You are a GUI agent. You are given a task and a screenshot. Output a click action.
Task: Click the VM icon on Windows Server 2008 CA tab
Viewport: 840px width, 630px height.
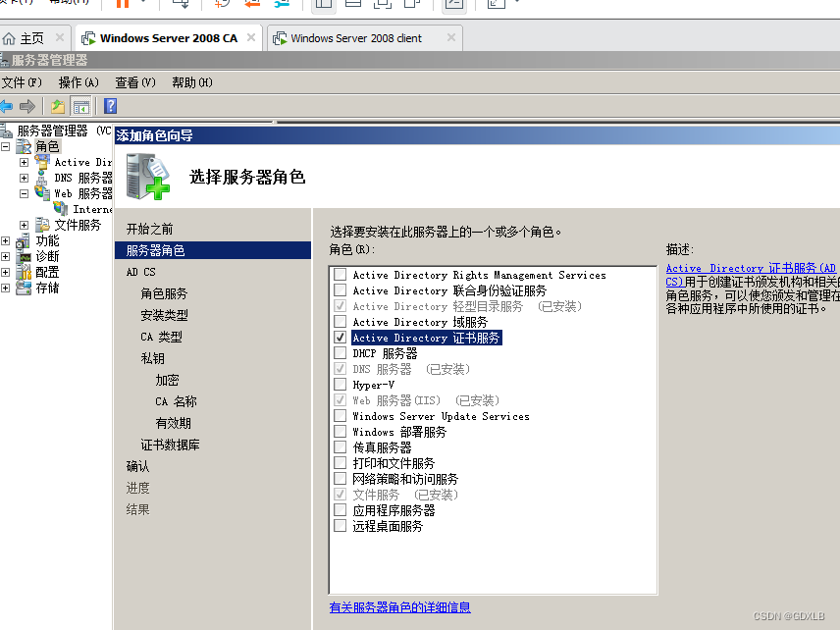[x=88, y=38]
